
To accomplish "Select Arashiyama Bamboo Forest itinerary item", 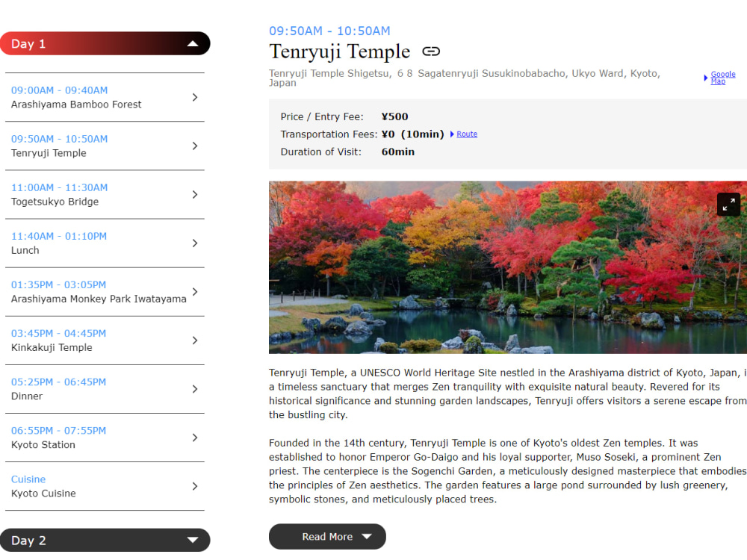I will (105, 97).
